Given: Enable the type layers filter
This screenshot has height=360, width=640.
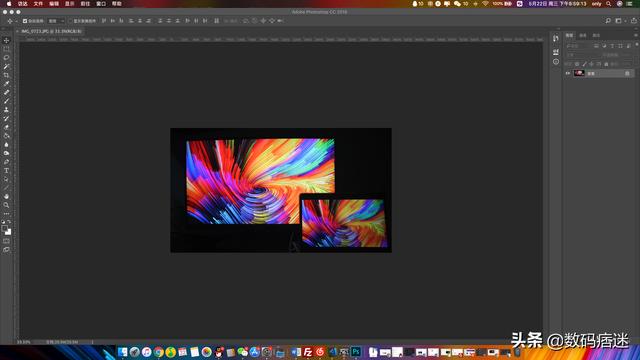Looking at the screenshot, I should (x=612, y=46).
